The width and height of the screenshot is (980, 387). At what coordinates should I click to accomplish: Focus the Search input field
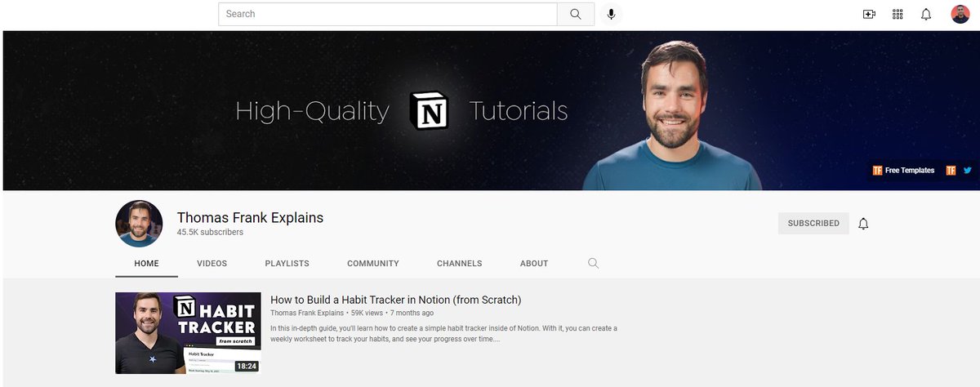388,14
